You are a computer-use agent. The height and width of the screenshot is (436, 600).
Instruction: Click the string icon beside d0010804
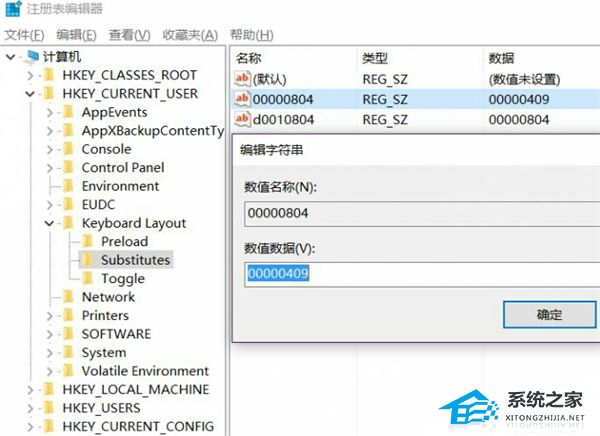pos(242,120)
